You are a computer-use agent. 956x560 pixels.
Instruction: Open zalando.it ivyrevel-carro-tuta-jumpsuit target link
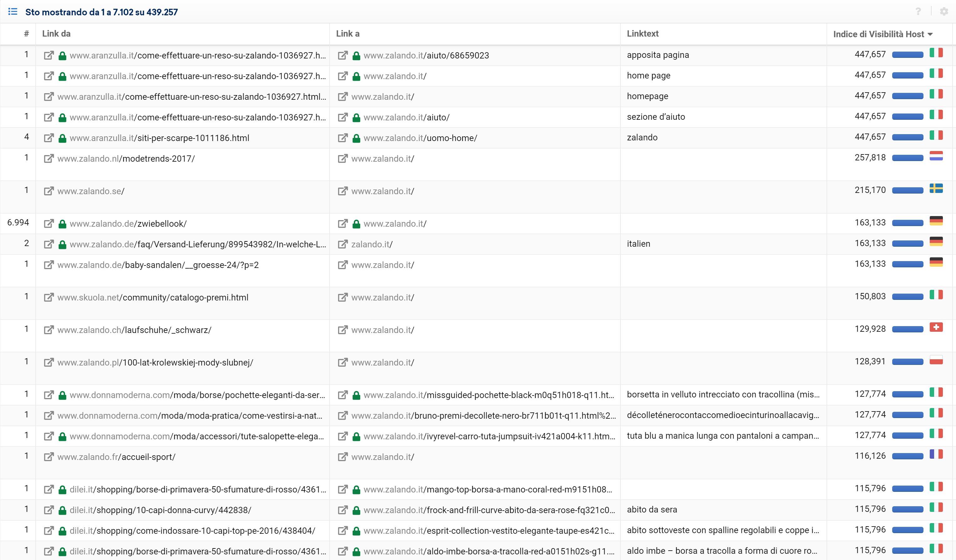(x=489, y=436)
